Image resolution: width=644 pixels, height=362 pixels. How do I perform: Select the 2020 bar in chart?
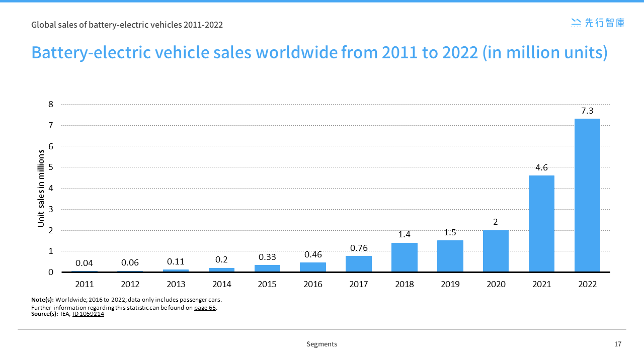click(x=496, y=251)
